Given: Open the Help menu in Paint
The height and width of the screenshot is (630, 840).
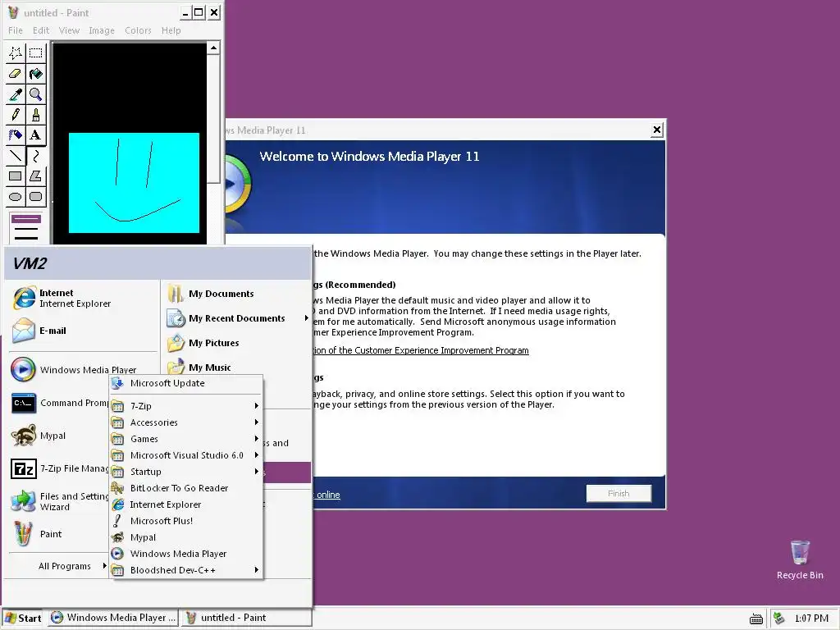Looking at the screenshot, I should click(x=171, y=30).
